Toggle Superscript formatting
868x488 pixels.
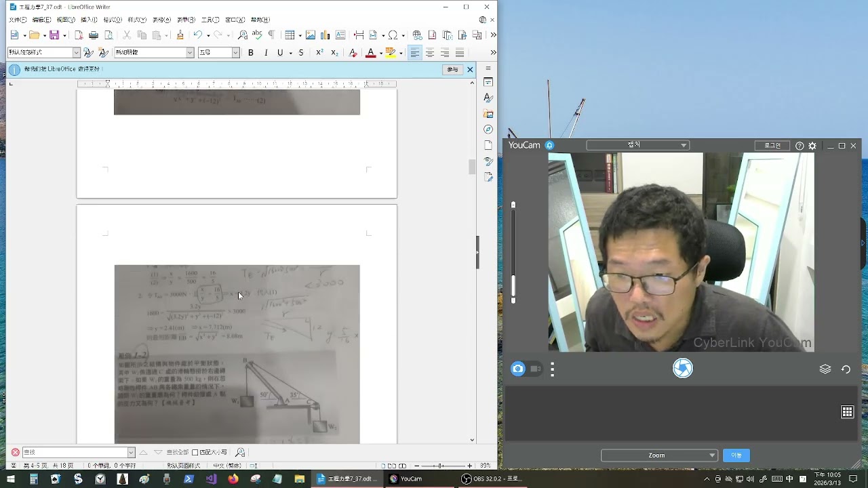pyautogui.click(x=319, y=53)
